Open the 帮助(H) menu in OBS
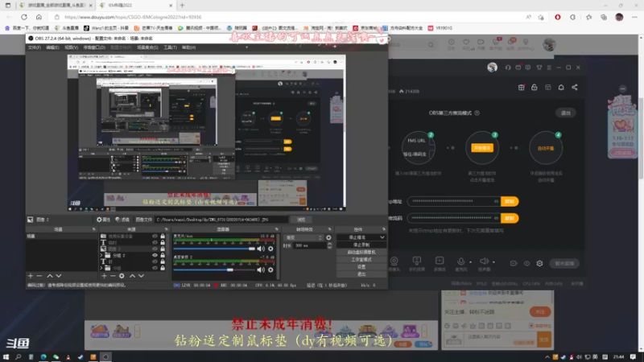 [188, 47]
